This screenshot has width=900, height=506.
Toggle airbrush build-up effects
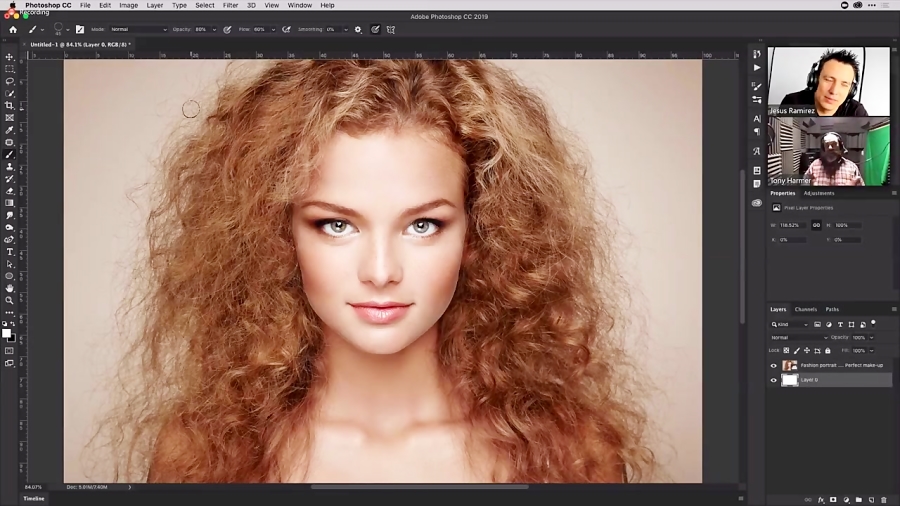tap(286, 29)
